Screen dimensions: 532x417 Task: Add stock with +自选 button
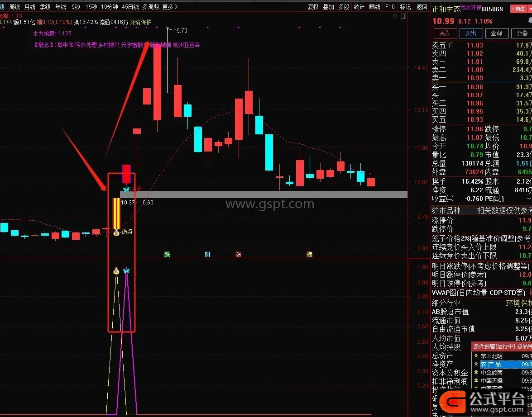point(518,9)
